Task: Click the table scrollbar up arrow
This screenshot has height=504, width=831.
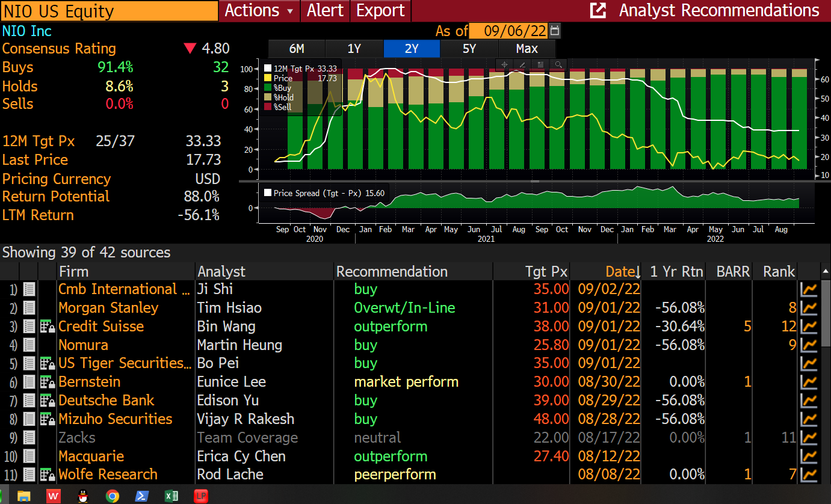Action: pyautogui.click(x=826, y=272)
